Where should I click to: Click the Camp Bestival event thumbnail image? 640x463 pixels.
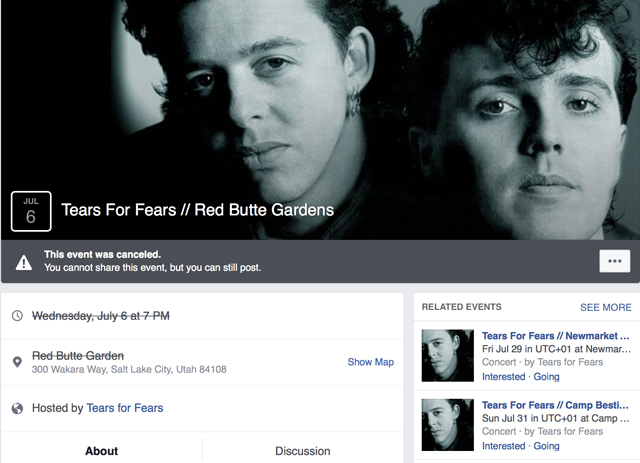pyautogui.click(x=448, y=425)
